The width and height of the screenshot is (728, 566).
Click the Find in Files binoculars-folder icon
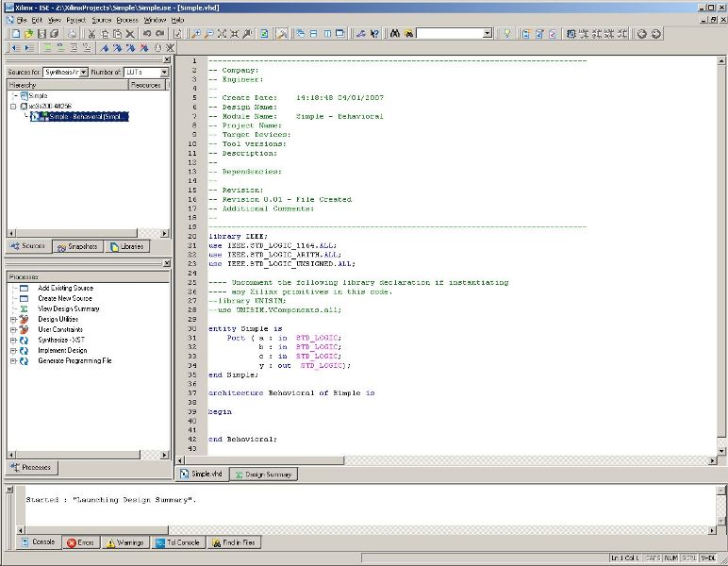[408, 33]
